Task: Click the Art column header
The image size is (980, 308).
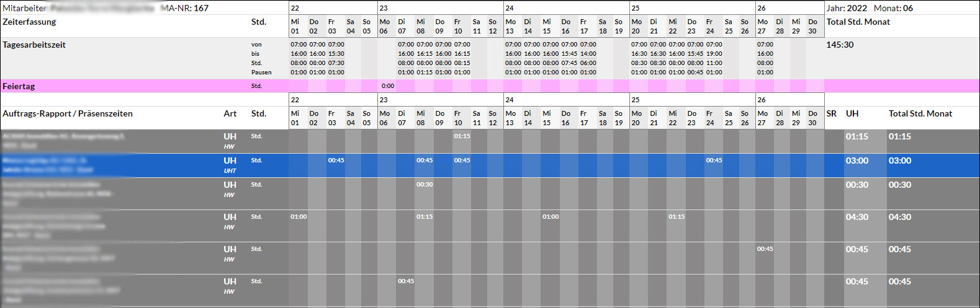Action: point(230,113)
